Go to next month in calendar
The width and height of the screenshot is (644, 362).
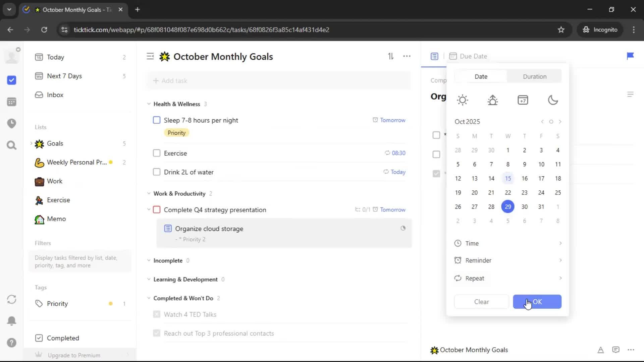tap(560, 122)
